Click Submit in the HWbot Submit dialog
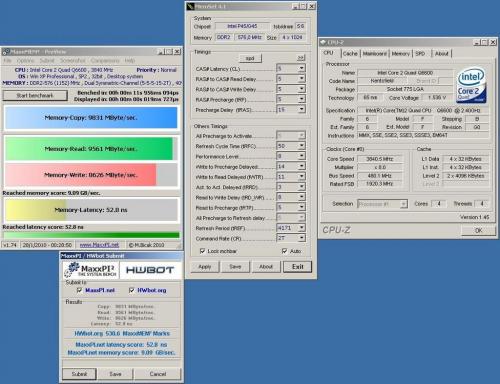This screenshot has width=500, height=384. [79, 374]
